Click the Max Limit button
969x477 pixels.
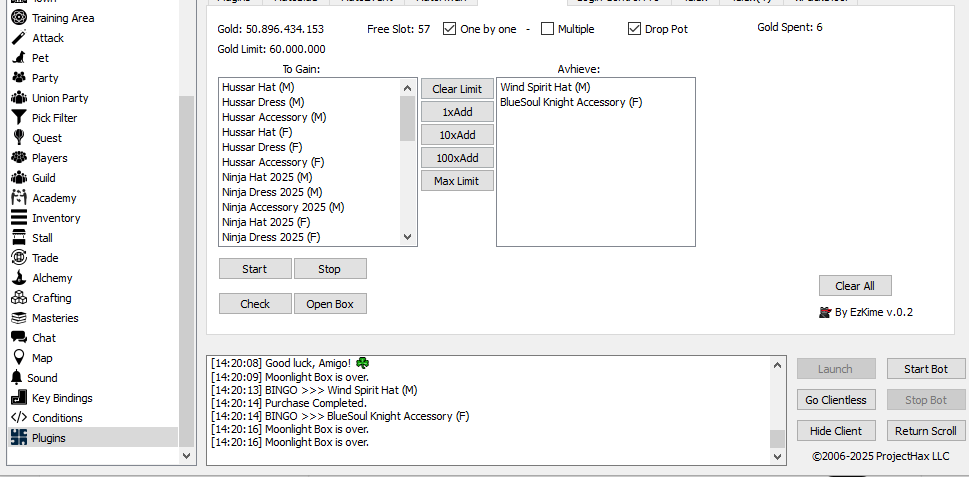point(457,181)
